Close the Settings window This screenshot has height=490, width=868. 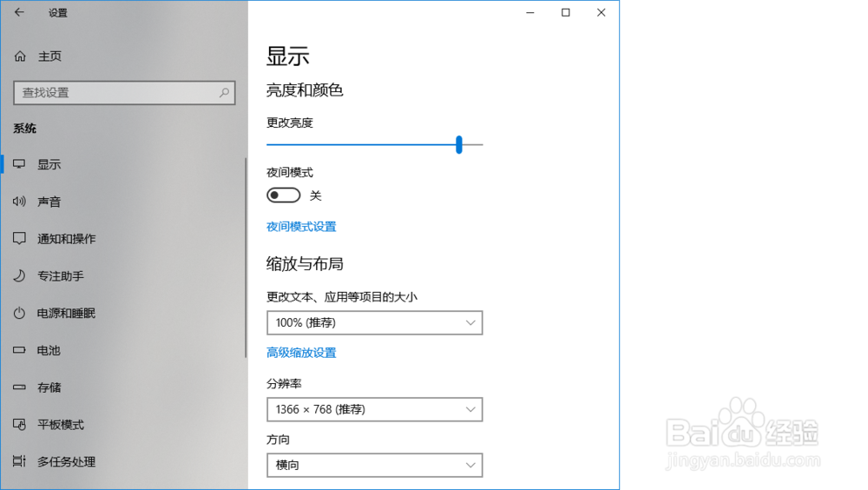pos(602,12)
